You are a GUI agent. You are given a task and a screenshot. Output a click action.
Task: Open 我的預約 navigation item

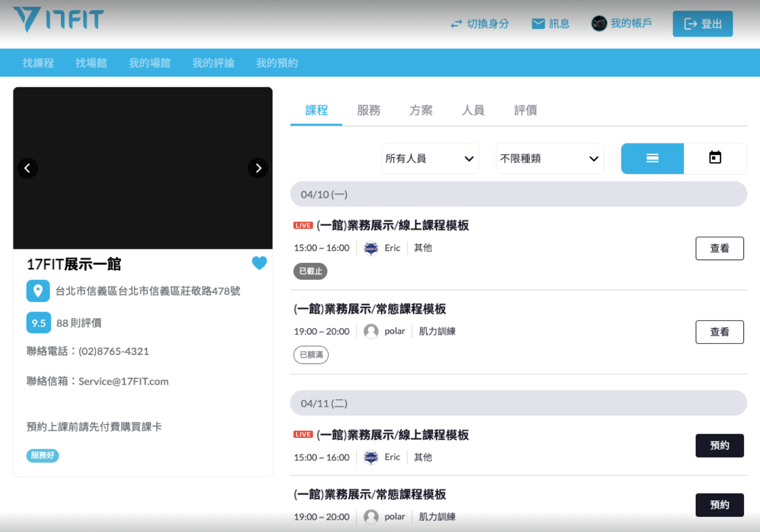click(x=277, y=63)
